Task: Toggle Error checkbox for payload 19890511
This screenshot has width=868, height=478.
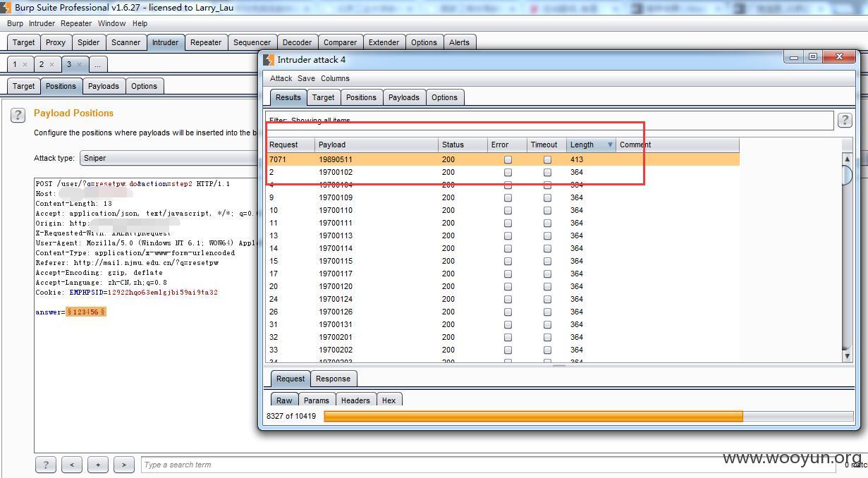Action: [x=508, y=160]
